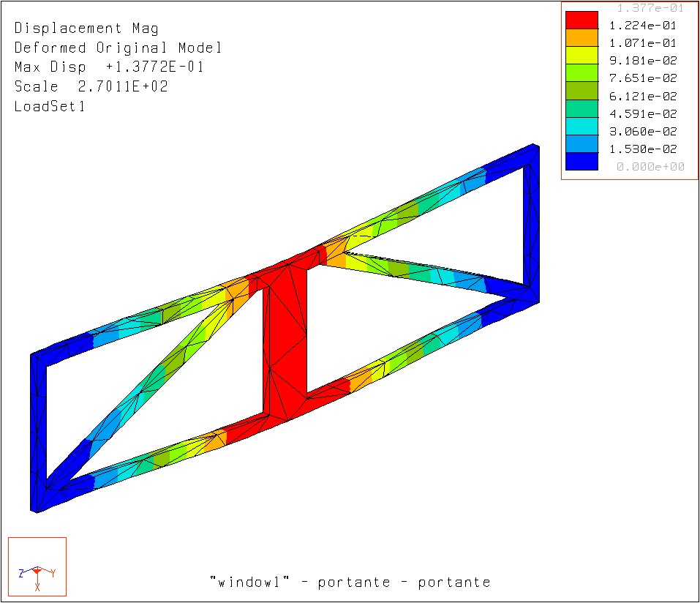The image size is (700, 603).
Task: Click the 'Scale 2.7011E+02' text
Action: coord(91,86)
